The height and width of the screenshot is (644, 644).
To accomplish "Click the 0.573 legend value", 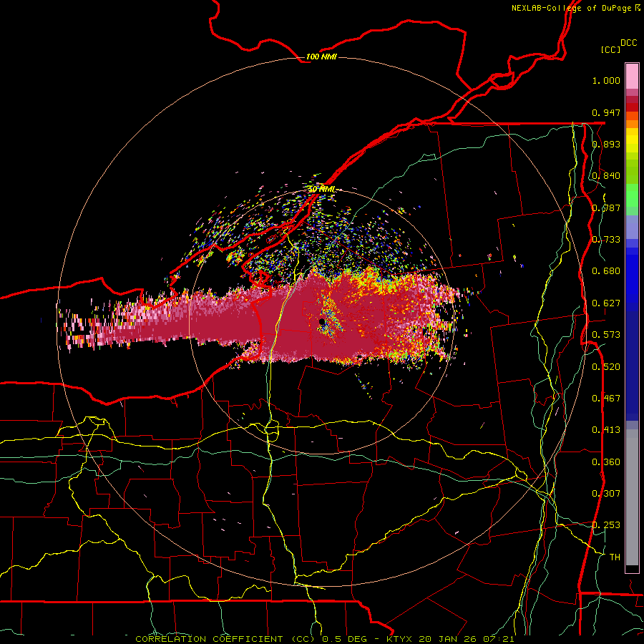I will pyautogui.click(x=606, y=335).
